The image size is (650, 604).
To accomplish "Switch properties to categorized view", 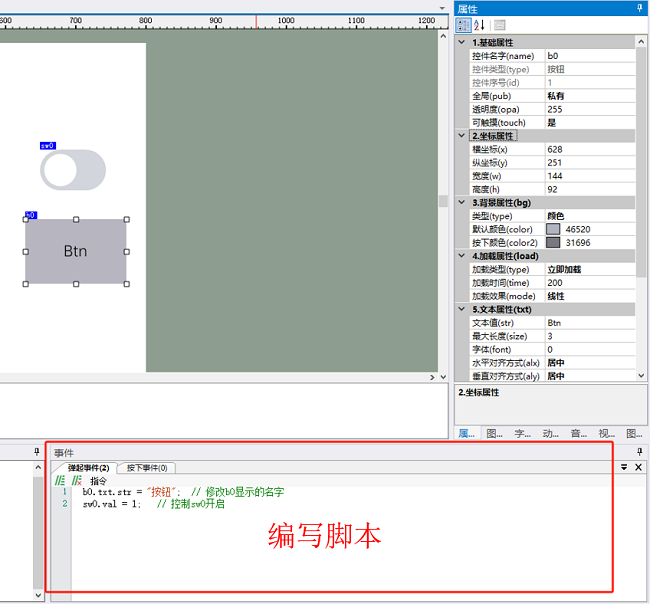I will pyautogui.click(x=463, y=25).
